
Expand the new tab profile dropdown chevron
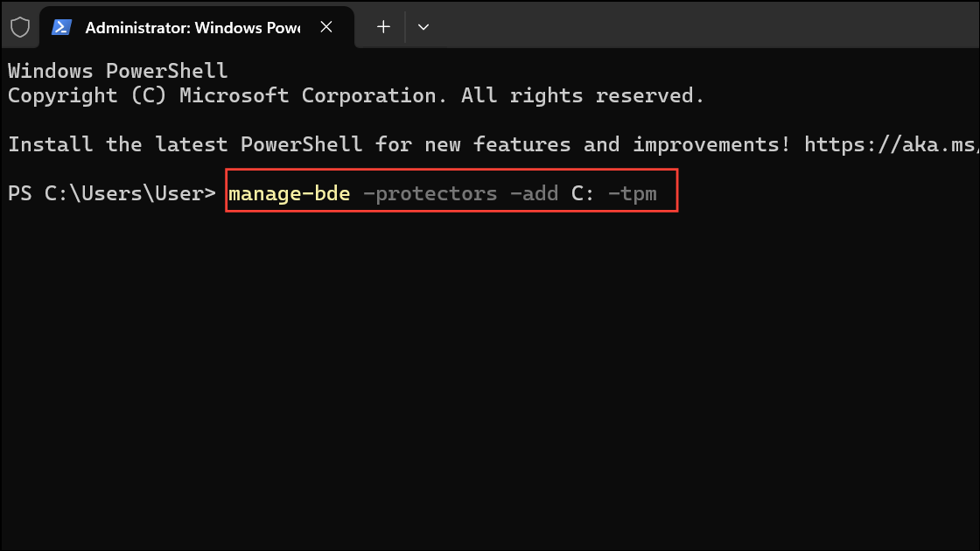tap(423, 27)
